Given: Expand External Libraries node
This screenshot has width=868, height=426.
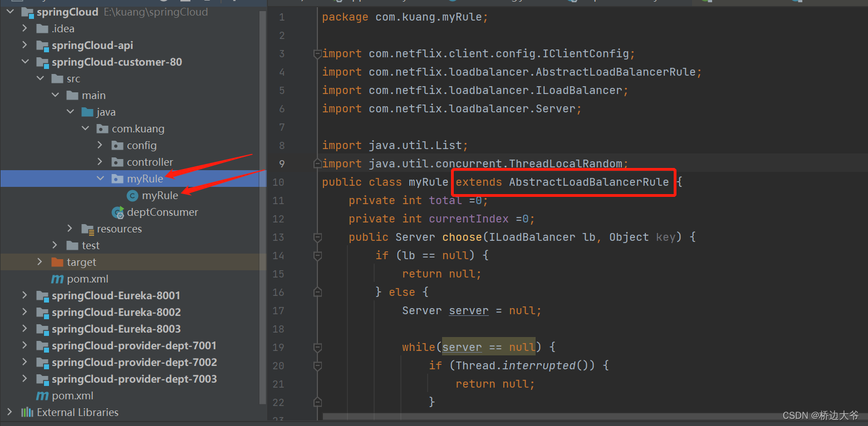Looking at the screenshot, I should (9, 412).
